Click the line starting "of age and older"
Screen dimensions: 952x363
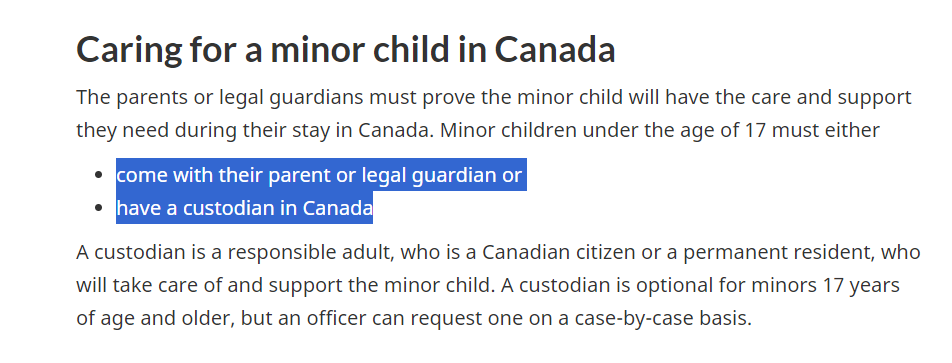[x=414, y=318]
